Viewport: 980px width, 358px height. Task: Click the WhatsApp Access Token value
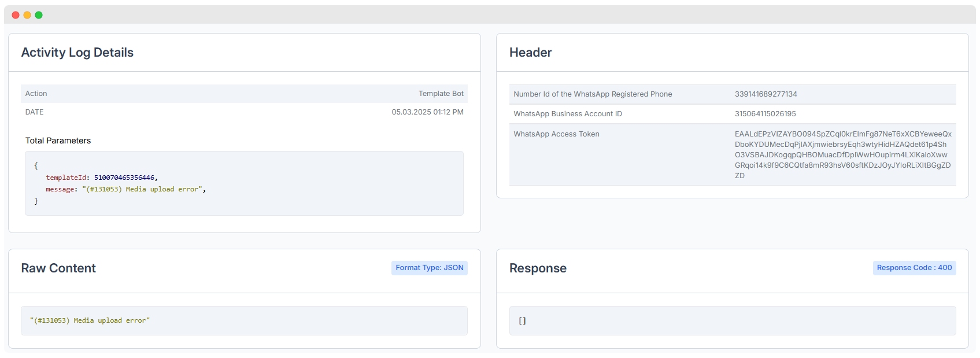pos(843,155)
